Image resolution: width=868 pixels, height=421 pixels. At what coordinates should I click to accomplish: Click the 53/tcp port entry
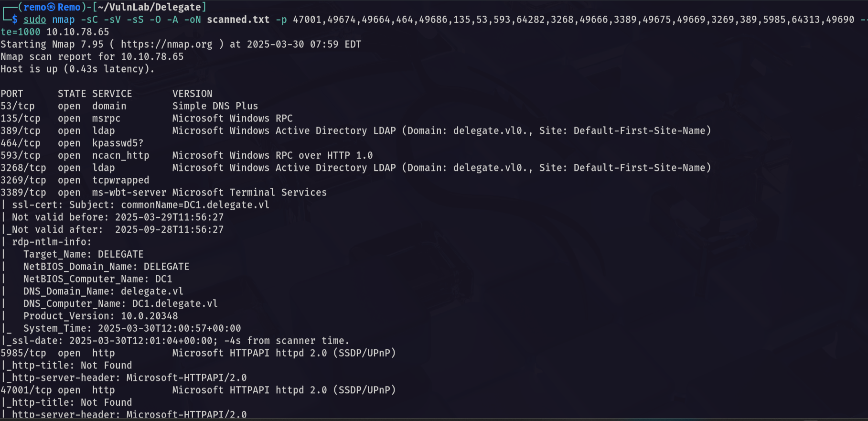click(18, 106)
